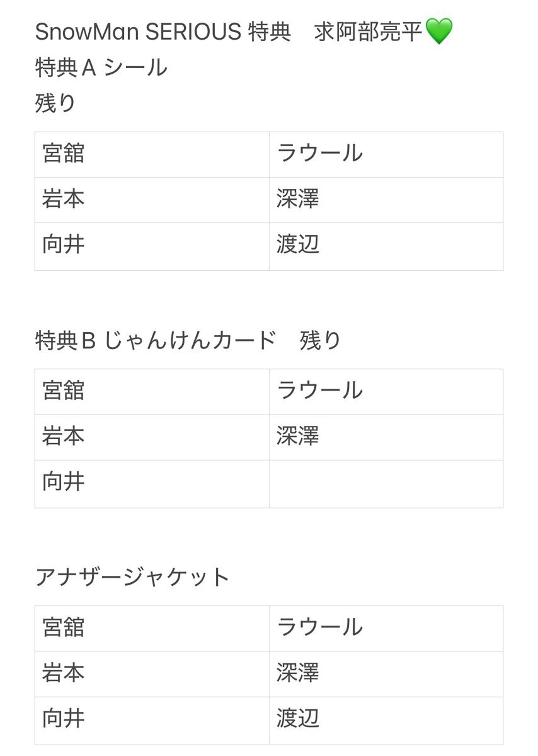Select the 渡辺 cell in the アナザージャケット table
538x756 pixels.
386,721
